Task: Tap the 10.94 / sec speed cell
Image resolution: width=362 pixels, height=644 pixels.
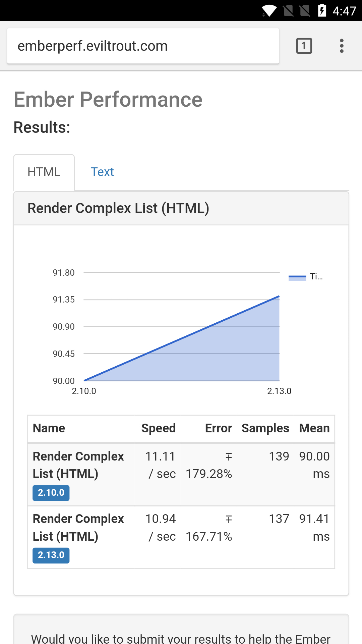Action: [x=160, y=528]
